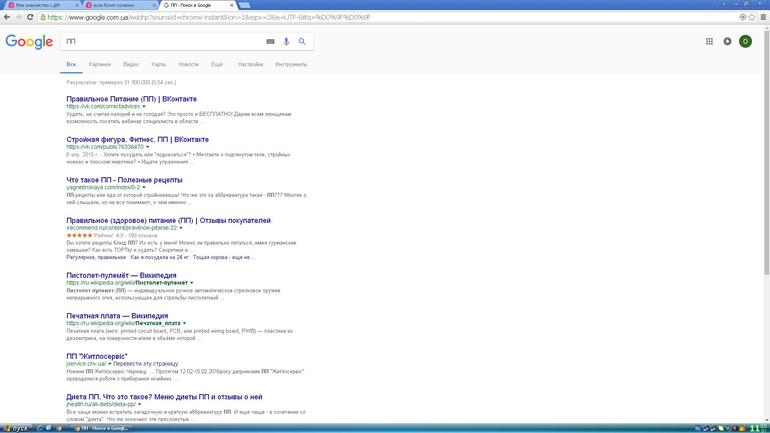The width and height of the screenshot is (770, 433).
Task: Click into the Google search input field
Action: 160,41
